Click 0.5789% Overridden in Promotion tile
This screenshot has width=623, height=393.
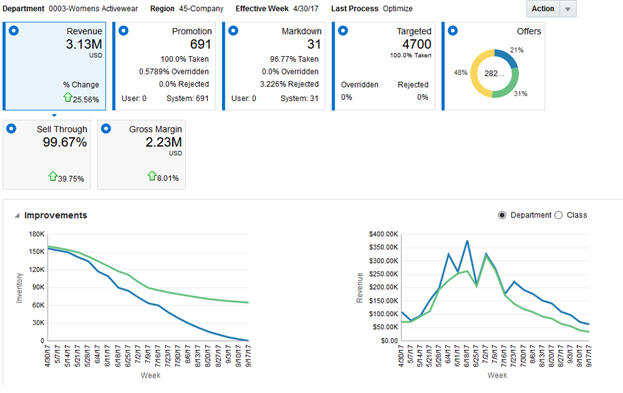174,72
